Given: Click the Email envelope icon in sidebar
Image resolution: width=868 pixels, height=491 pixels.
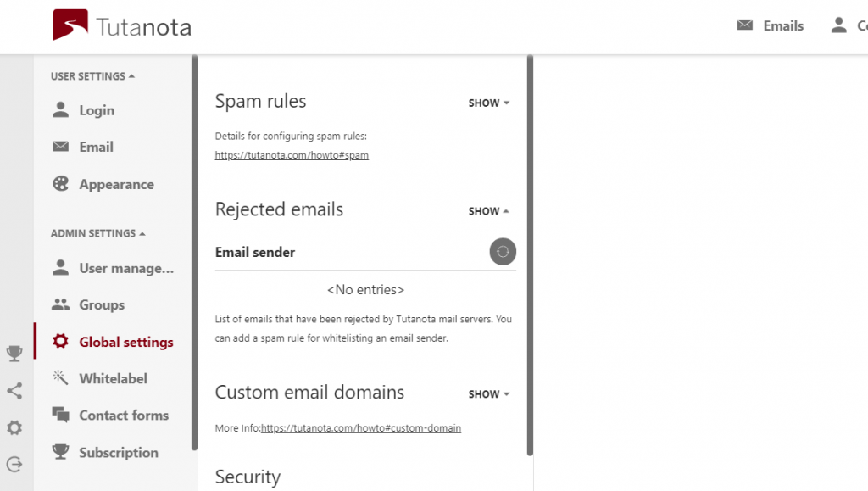Looking at the screenshot, I should coord(60,146).
